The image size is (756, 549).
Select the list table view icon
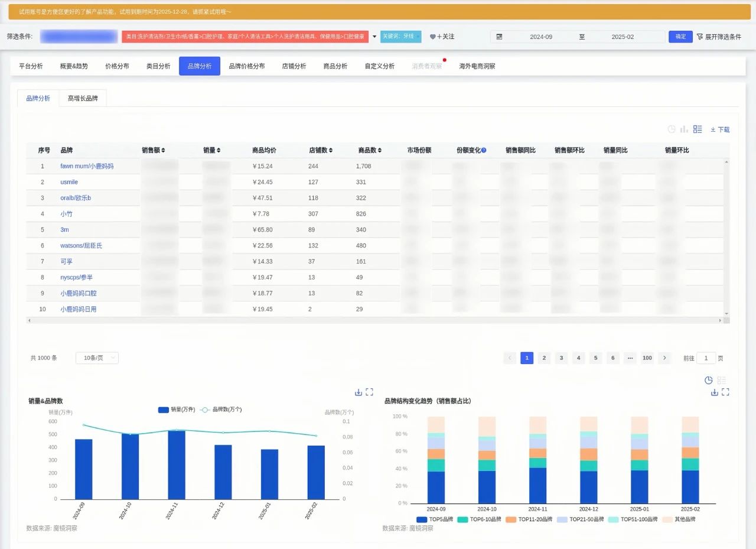[698, 129]
